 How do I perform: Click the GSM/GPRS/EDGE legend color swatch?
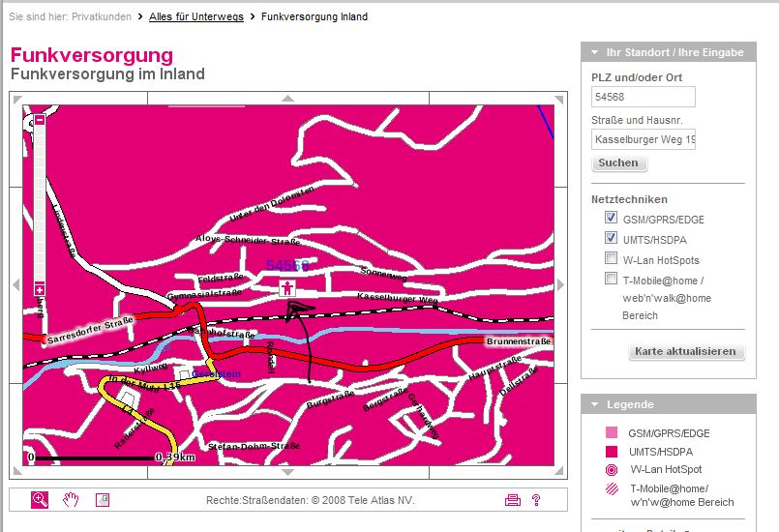(612, 432)
